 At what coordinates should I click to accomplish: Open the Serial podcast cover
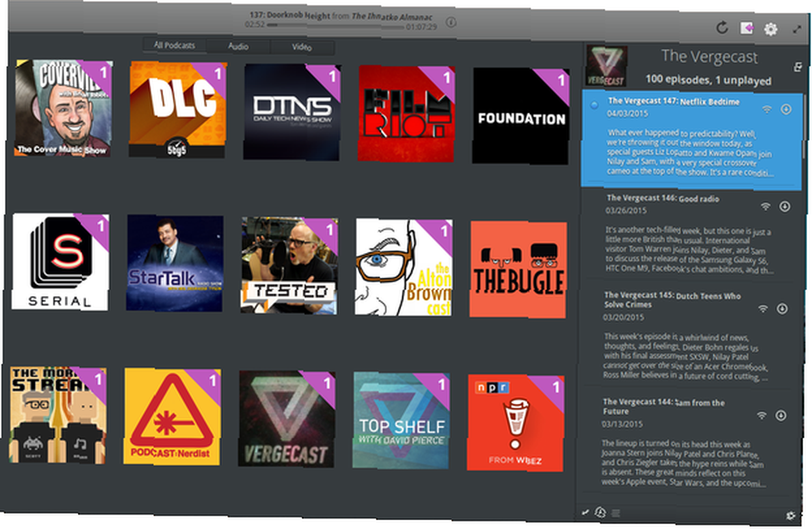click(x=61, y=262)
